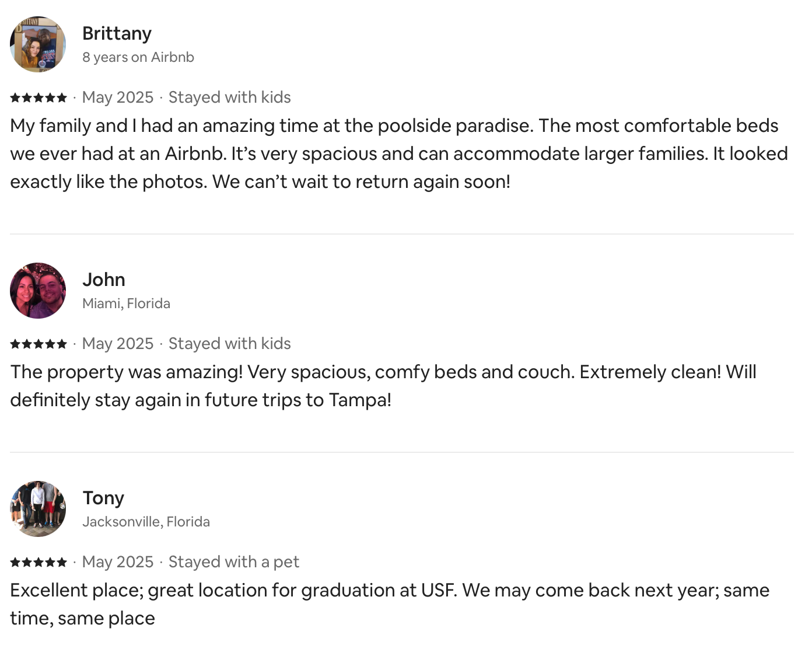Click "Stayed with kids" on Brittany's review
Viewport: 812px width, 656px height.
click(229, 97)
